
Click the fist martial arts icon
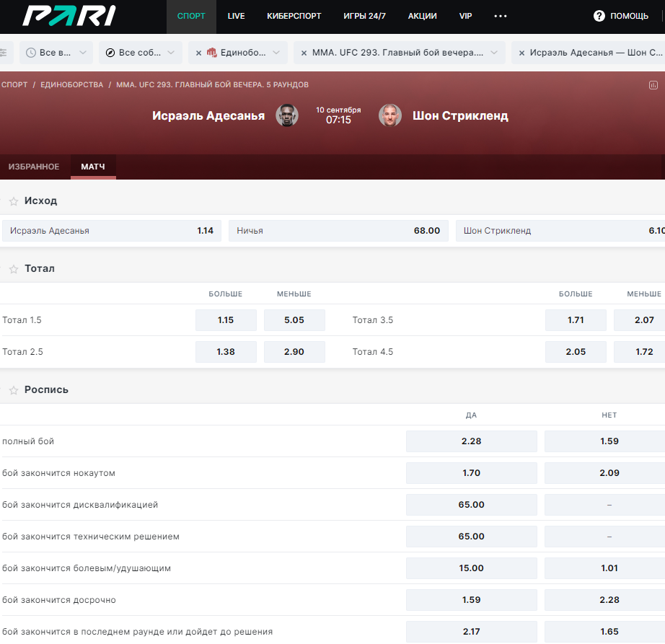point(211,52)
